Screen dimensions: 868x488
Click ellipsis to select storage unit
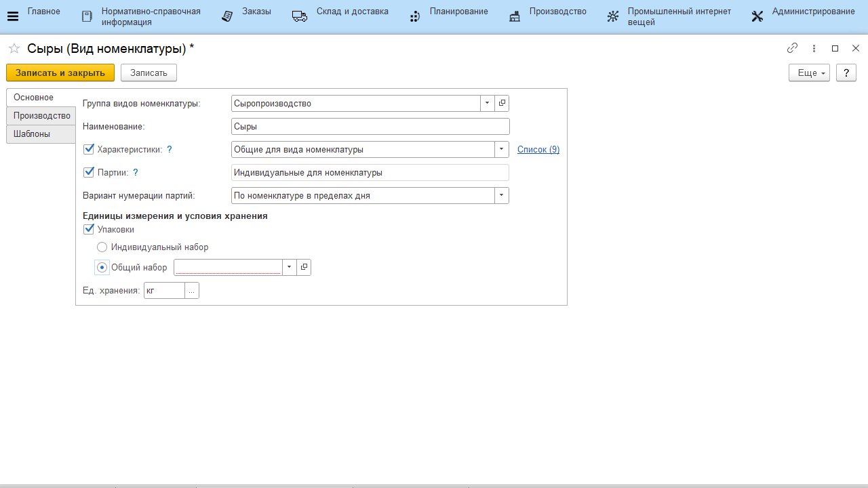[x=191, y=291]
